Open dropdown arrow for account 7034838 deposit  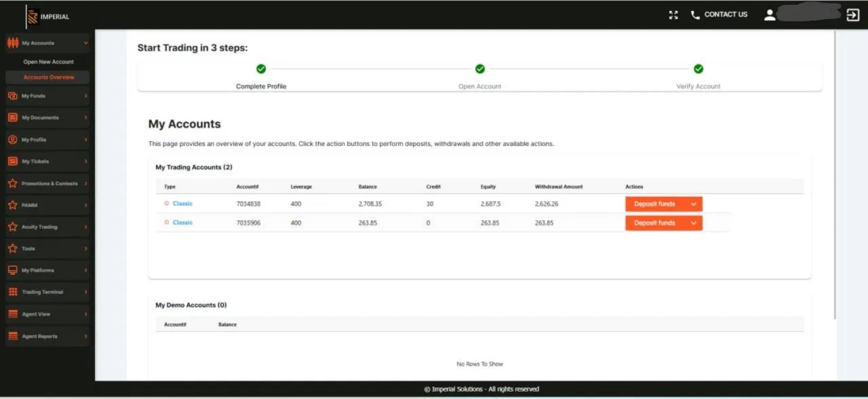point(693,204)
